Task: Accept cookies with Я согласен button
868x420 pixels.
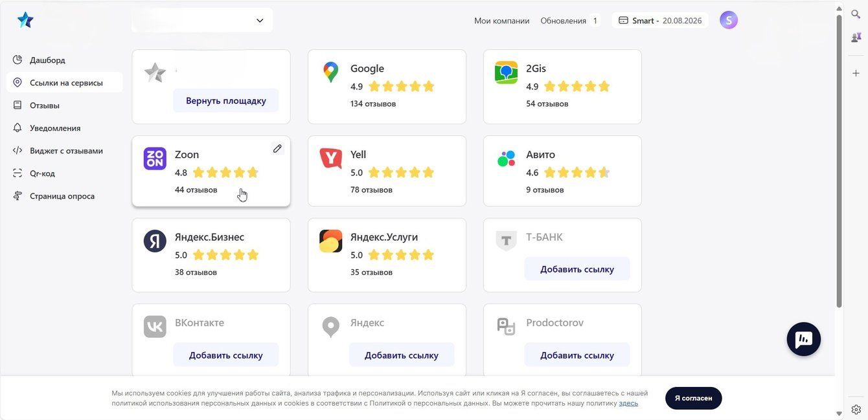Action: tap(693, 398)
